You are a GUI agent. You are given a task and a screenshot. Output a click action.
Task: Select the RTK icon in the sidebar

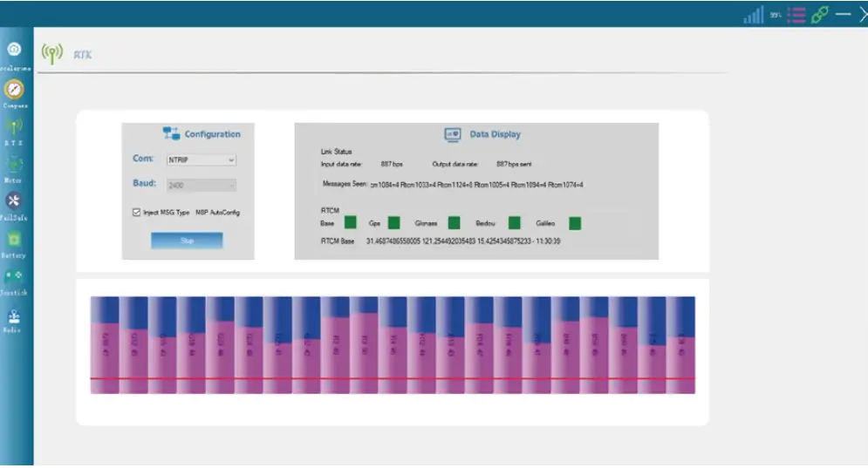(14, 126)
